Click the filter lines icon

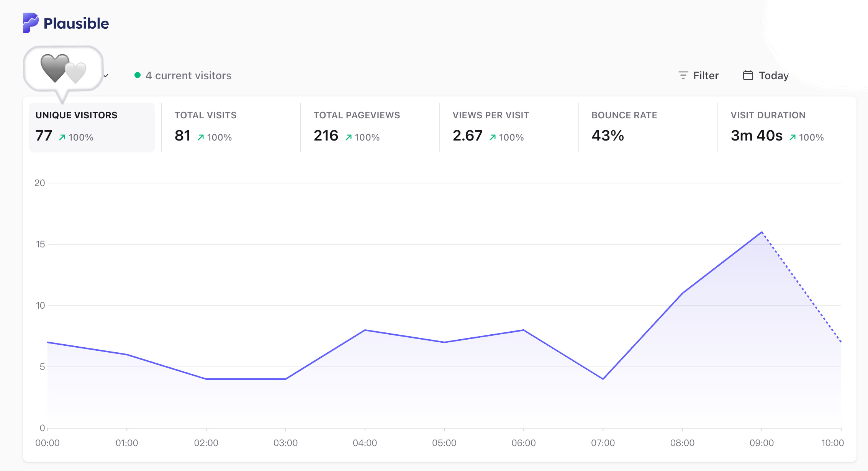tap(683, 75)
